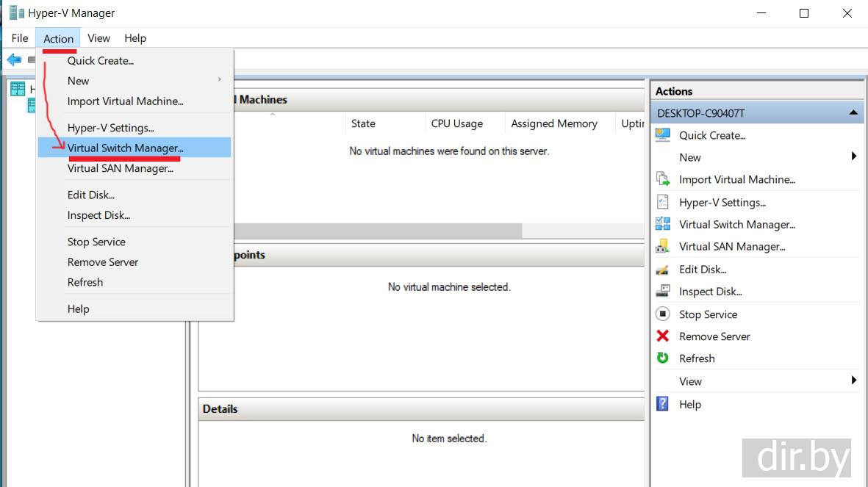The image size is (868, 487).
Task: Click Help text in Actions pane
Action: [689, 404]
